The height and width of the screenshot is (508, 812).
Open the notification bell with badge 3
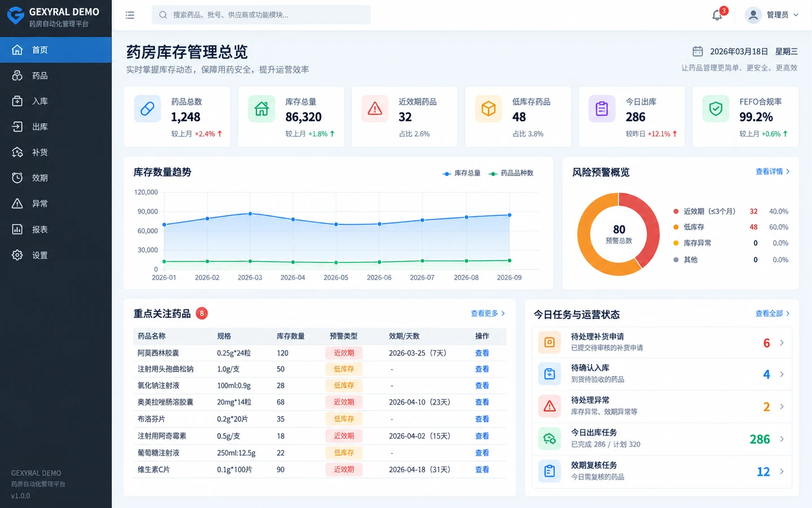[x=717, y=15]
